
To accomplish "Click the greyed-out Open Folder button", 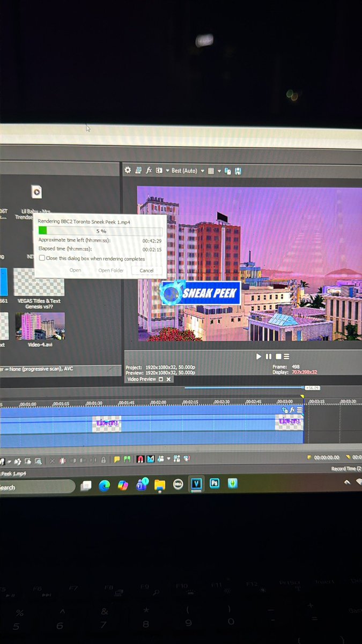I will click(x=111, y=270).
